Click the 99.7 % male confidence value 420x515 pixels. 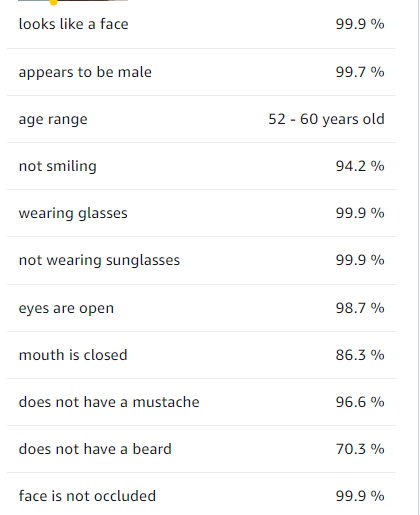coord(360,72)
